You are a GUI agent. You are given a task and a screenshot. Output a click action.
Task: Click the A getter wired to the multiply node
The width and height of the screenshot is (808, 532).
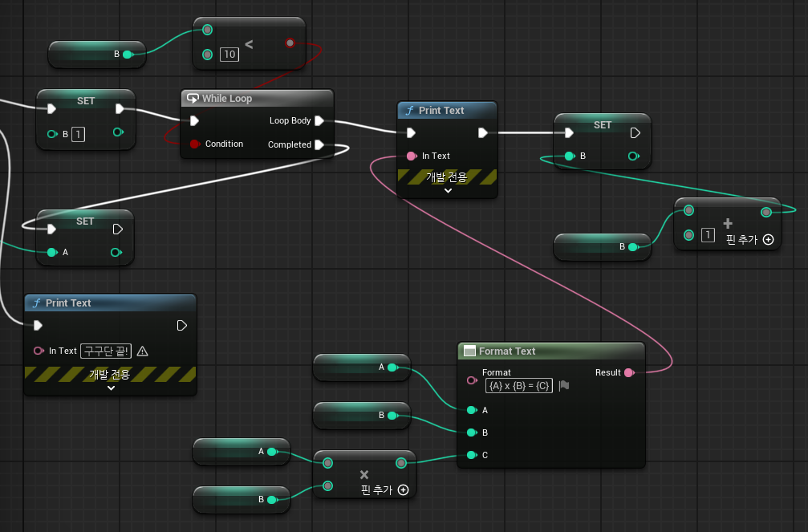(x=242, y=452)
